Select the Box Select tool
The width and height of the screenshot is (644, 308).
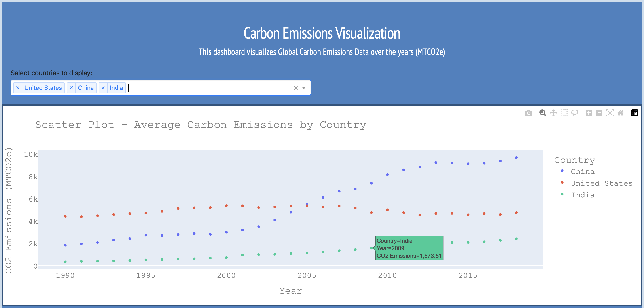[564, 113]
